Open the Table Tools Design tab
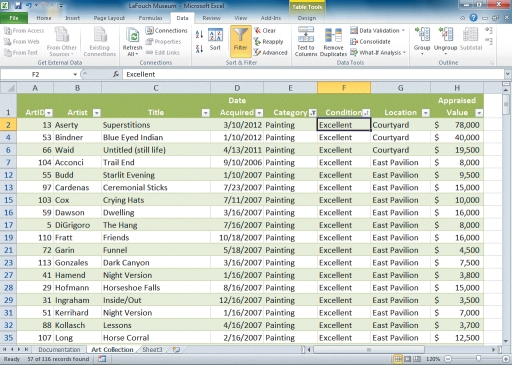Image resolution: width=512 pixels, height=365 pixels. click(x=307, y=18)
